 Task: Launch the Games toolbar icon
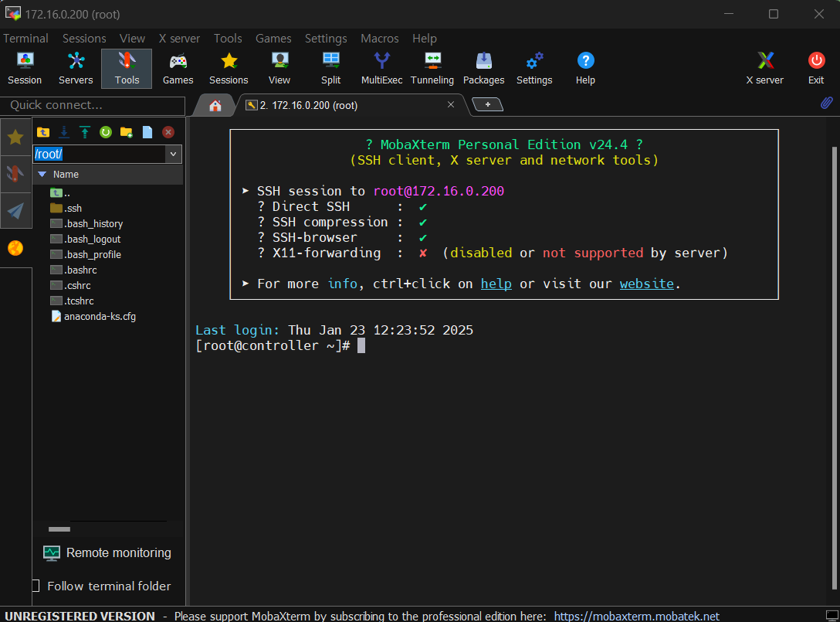pyautogui.click(x=178, y=69)
